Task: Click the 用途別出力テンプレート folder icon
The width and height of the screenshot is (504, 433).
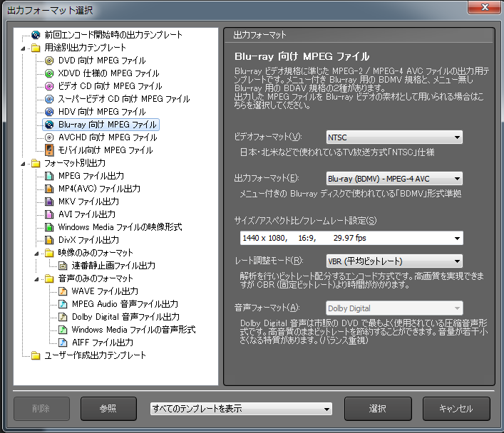Action: click(36, 48)
